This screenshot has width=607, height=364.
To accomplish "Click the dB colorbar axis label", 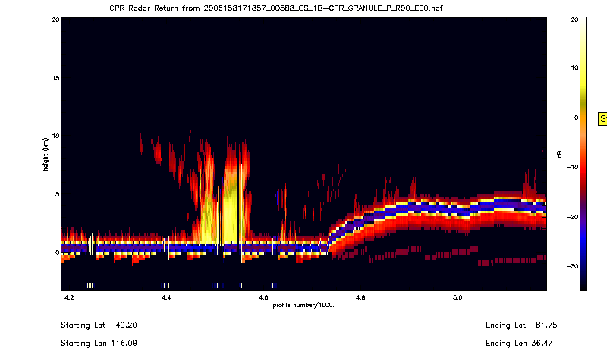I will coord(559,154).
